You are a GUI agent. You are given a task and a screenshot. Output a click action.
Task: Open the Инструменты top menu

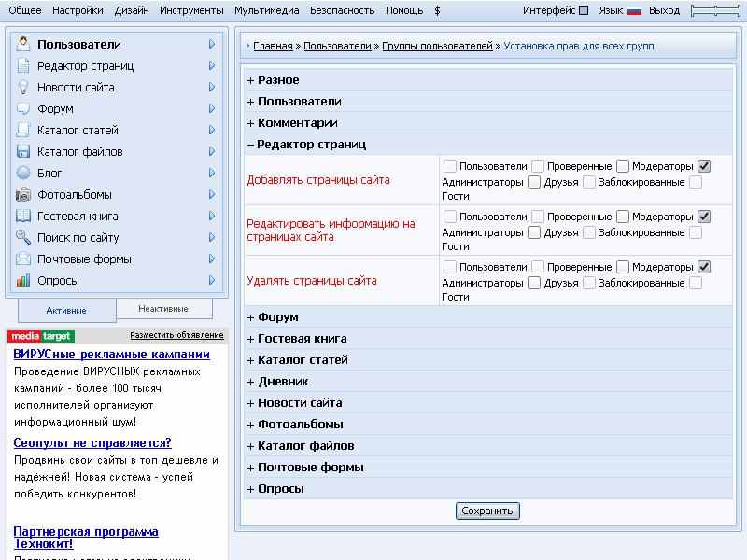click(x=191, y=10)
